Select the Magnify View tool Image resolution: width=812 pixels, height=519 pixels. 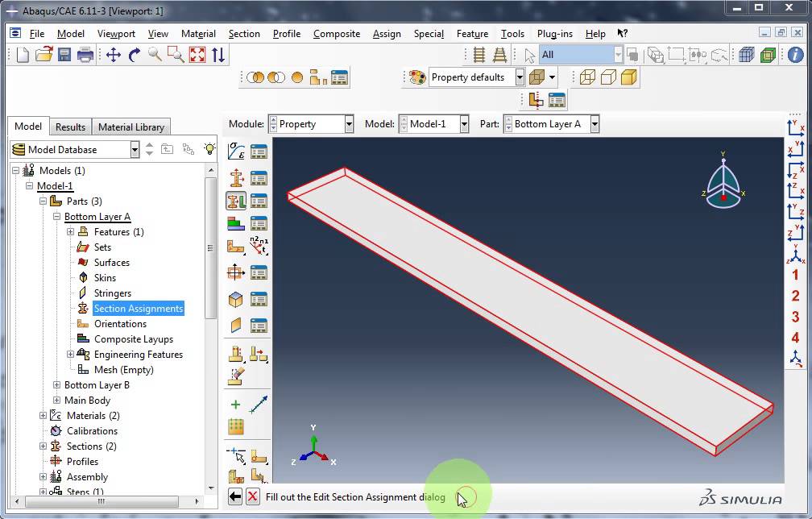(x=155, y=54)
